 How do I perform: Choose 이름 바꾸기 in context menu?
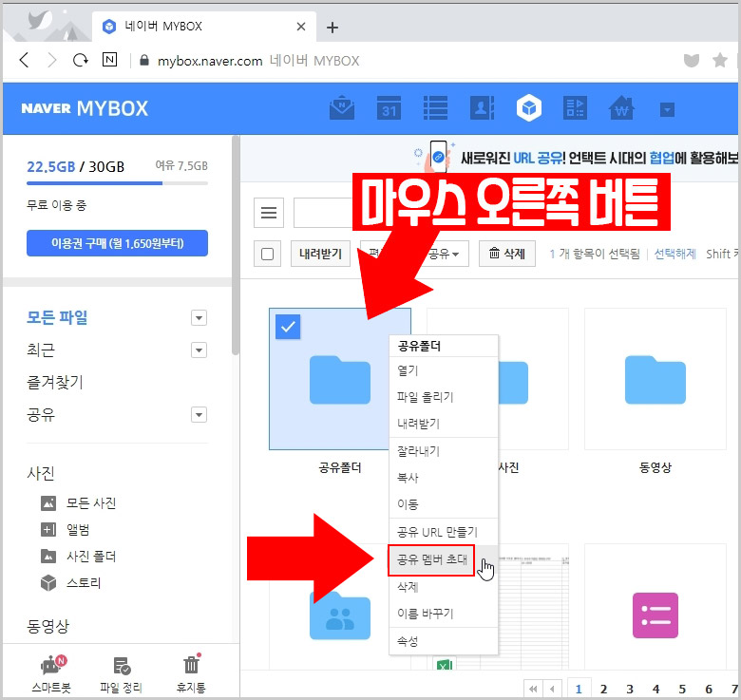tap(444, 614)
